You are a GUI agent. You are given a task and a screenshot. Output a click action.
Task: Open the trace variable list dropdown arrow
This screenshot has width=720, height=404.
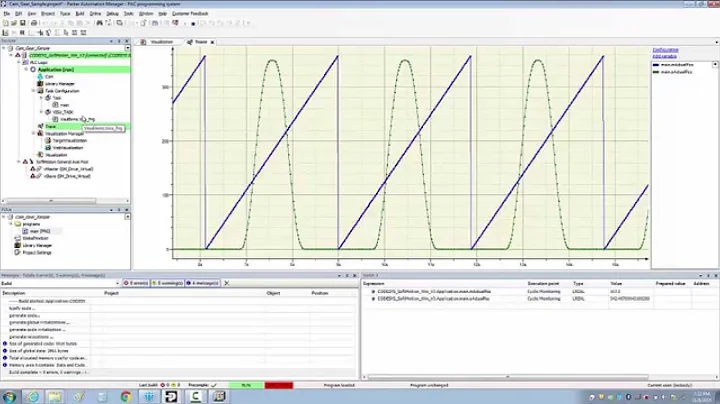[x=715, y=65]
